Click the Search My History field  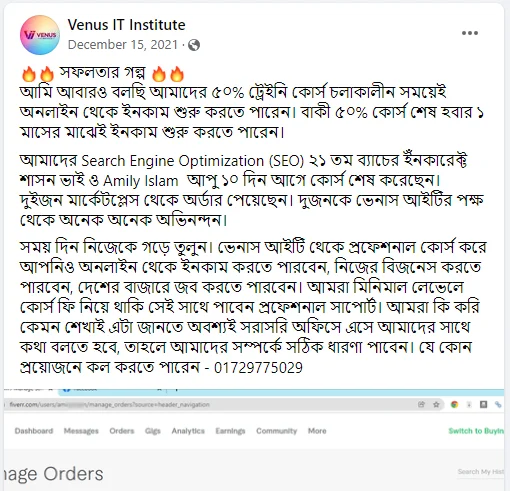pyautogui.click(x=480, y=472)
